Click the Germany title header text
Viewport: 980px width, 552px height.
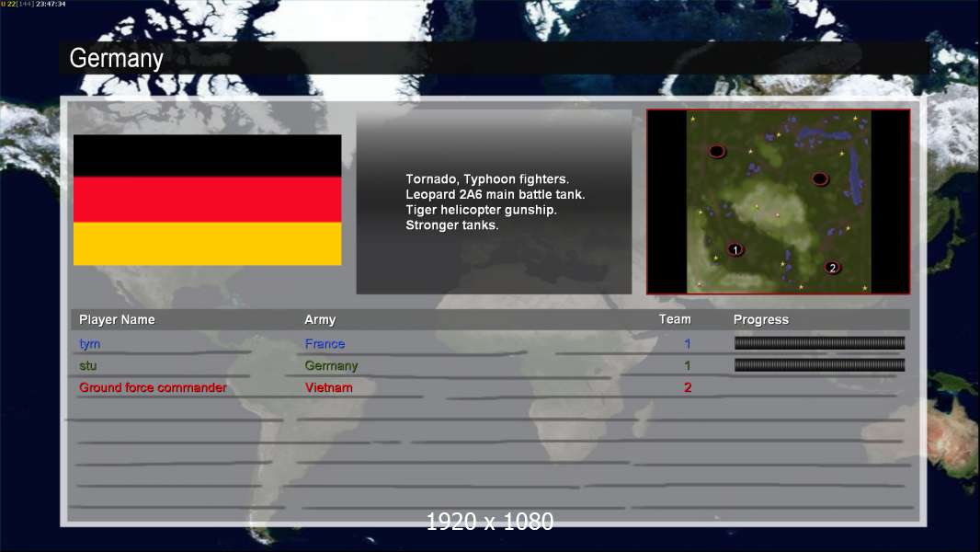pos(116,58)
